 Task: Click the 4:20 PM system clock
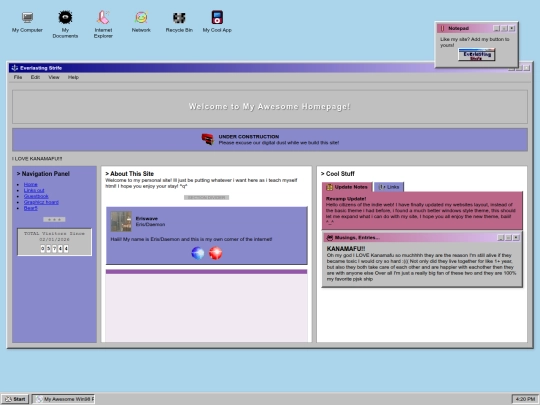pos(525,399)
